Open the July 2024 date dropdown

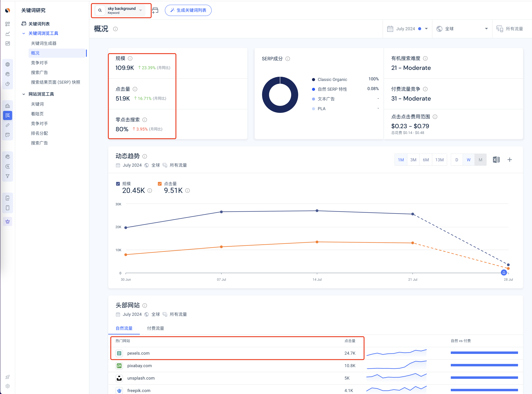[x=407, y=29]
